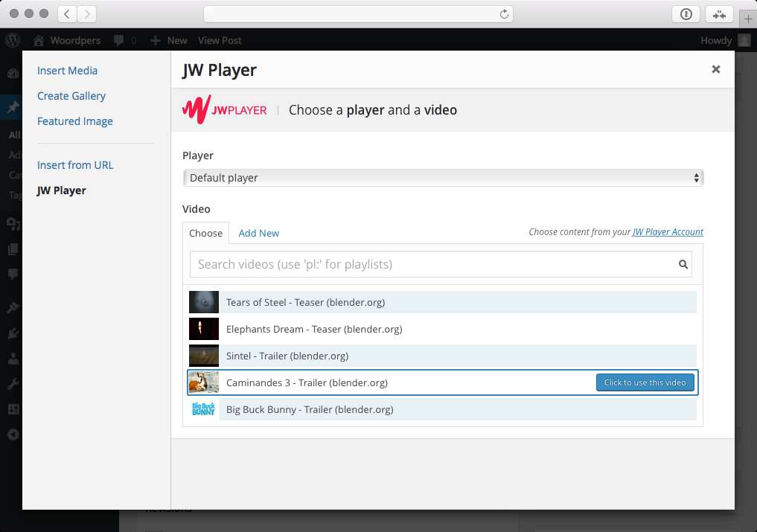Select Featured Image in the sidebar

pos(75,121)
